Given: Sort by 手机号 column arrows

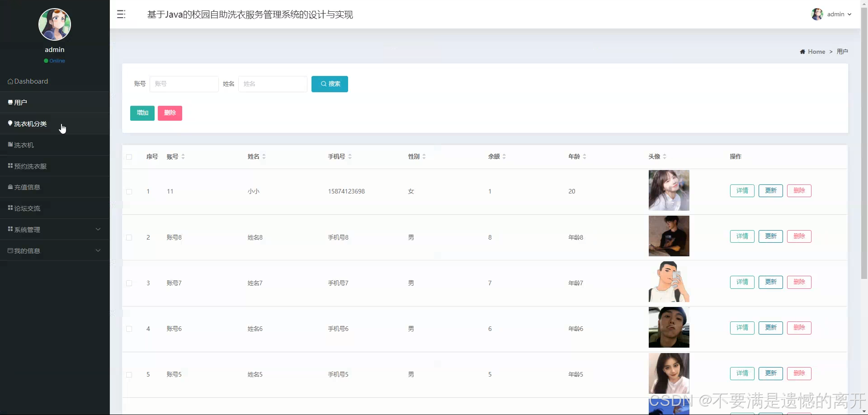Looking at the screenshot, I should click(x=350, y=157).
